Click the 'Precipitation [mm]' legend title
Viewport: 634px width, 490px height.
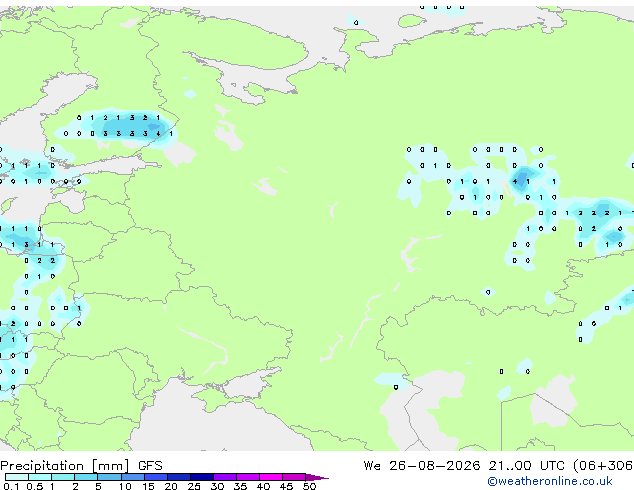point(65,466)
